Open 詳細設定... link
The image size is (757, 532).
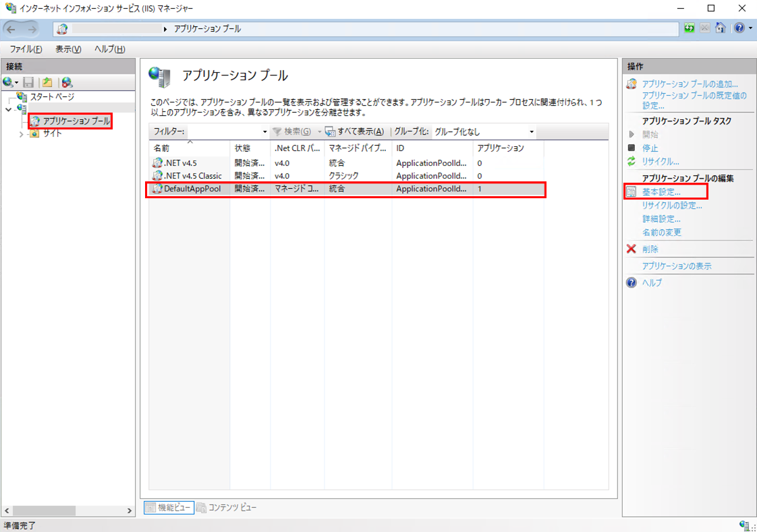point(661,219)
